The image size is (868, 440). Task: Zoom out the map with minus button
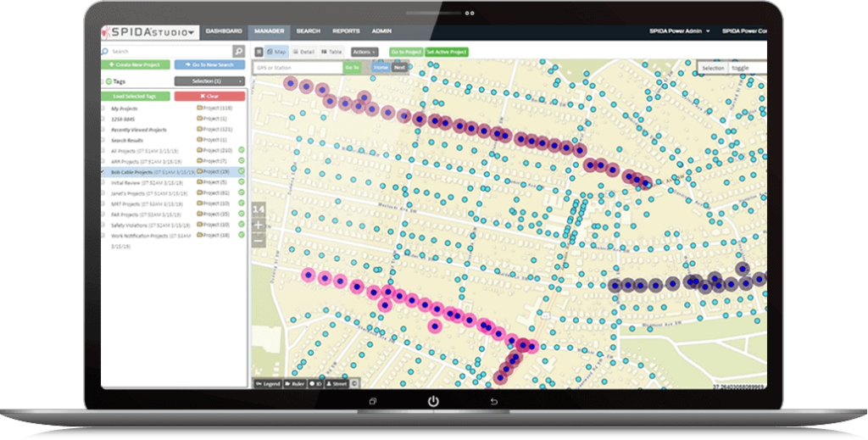point(259,241)
